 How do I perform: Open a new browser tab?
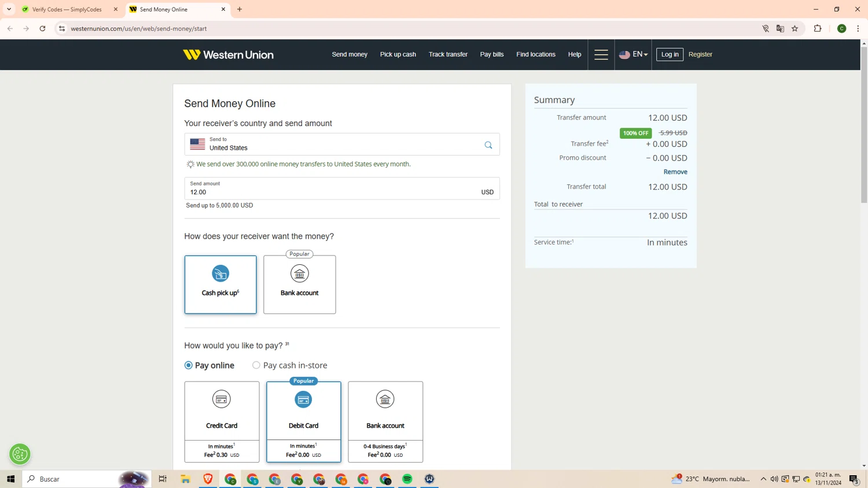240,9
